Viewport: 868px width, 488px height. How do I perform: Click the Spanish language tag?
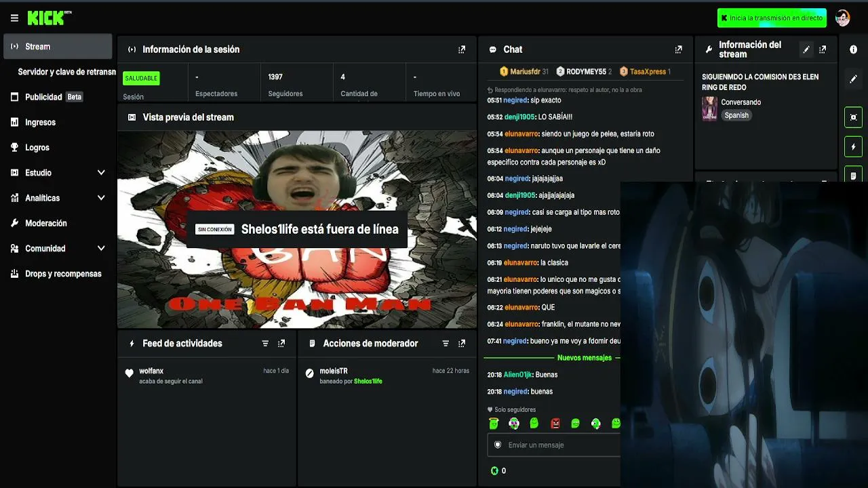[x=736, y=115]
